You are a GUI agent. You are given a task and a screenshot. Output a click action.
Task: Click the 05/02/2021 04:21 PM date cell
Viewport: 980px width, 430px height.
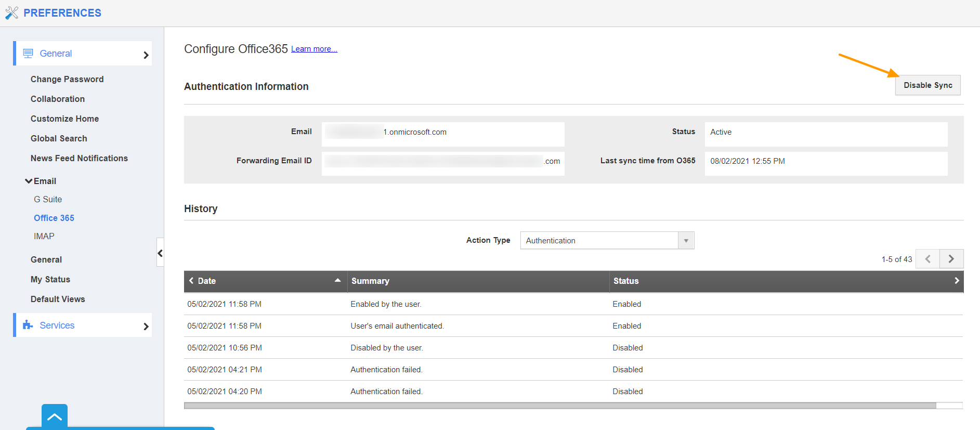point(225,370)
